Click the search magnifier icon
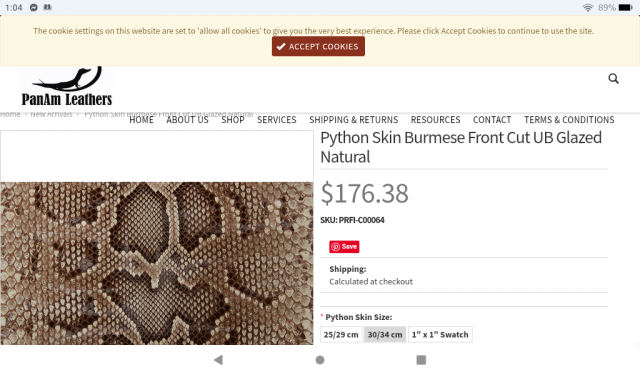640x375 pixels. coord(613,78)
